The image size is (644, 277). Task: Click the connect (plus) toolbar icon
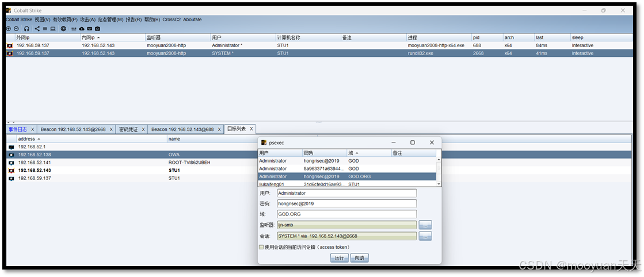pyautogui.click(x=9, y=29)
